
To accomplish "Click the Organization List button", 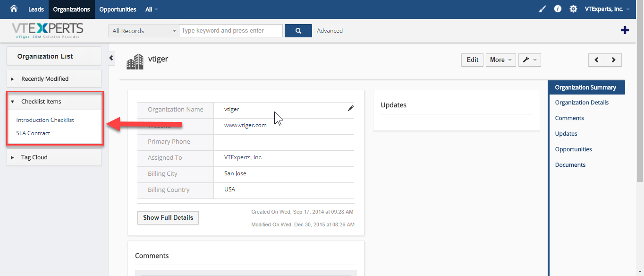I will click(x=54, y=56).
